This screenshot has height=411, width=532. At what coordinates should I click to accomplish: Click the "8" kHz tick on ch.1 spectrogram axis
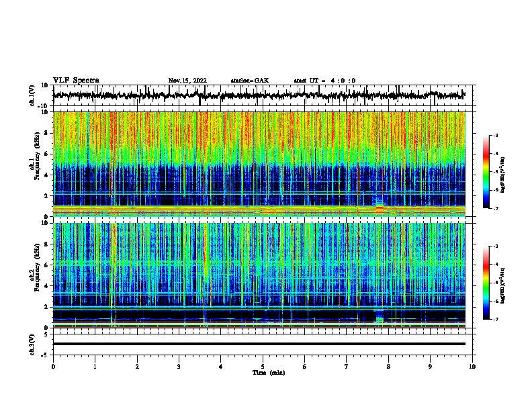click(46, 133)
